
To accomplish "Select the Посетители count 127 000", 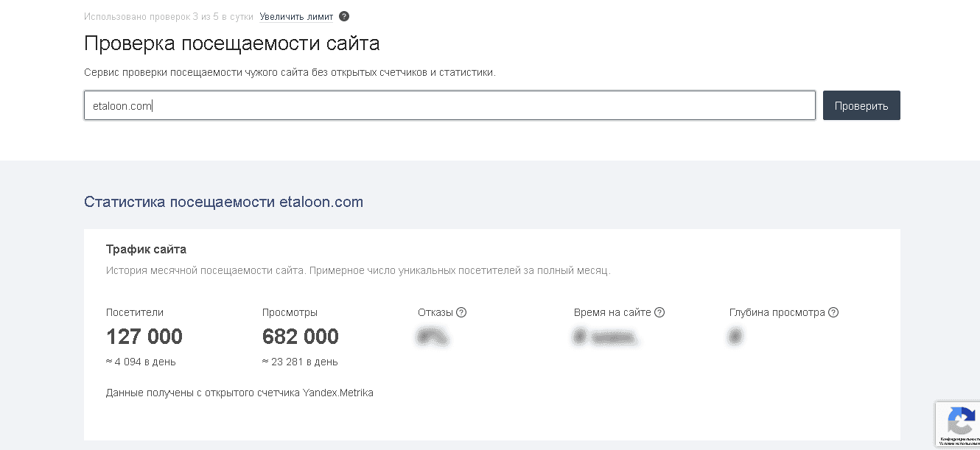I will tap(144, 337).
